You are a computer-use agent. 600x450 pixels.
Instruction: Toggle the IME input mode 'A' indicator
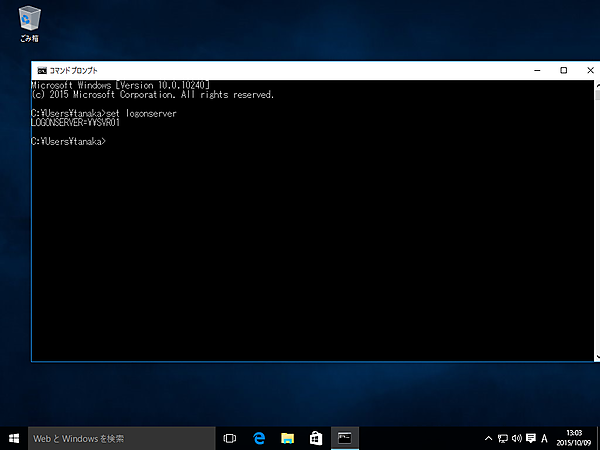(x=544, y=438)
